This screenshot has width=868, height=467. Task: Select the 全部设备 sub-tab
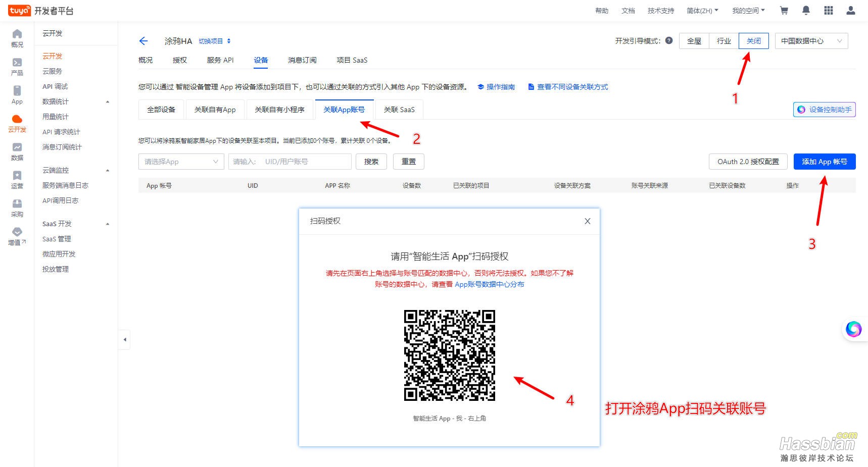pos(161,110)
